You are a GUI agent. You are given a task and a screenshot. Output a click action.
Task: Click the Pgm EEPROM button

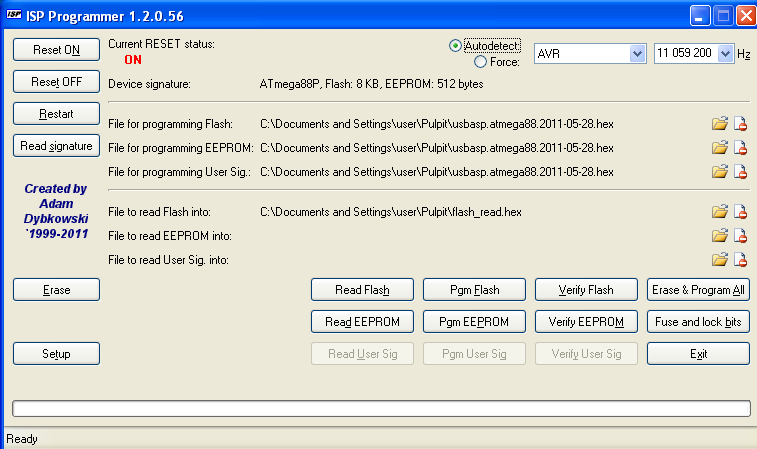[474, 322]
